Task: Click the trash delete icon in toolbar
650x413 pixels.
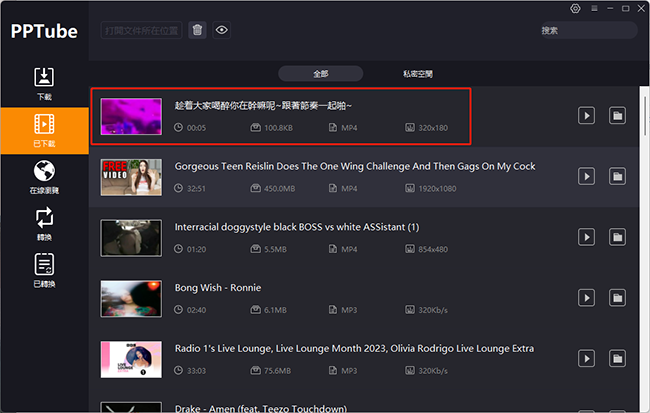Action: pos(197,30)
